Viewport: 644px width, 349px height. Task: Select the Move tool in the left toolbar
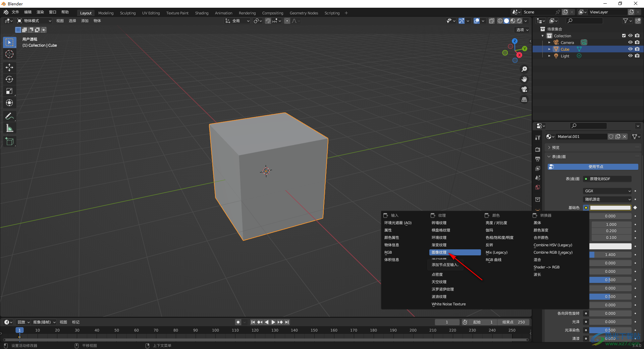pyautogui.click(x=9, y=67)
